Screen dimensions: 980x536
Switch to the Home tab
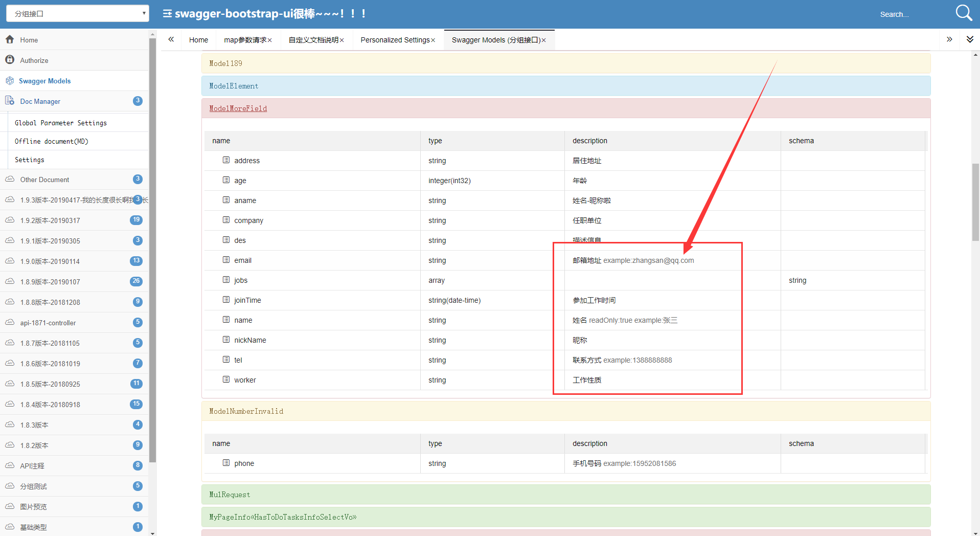(198, 40)
